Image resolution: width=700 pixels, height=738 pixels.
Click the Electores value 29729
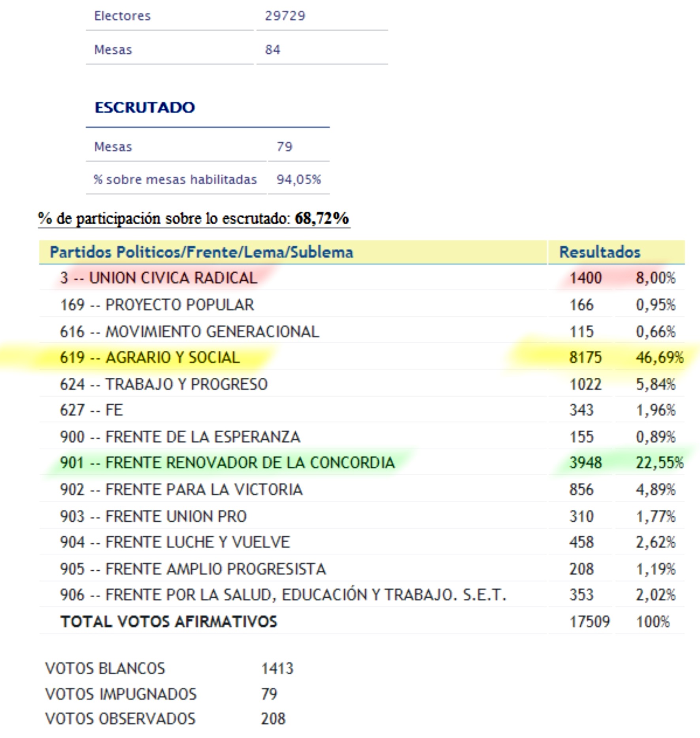pos(285,16)
